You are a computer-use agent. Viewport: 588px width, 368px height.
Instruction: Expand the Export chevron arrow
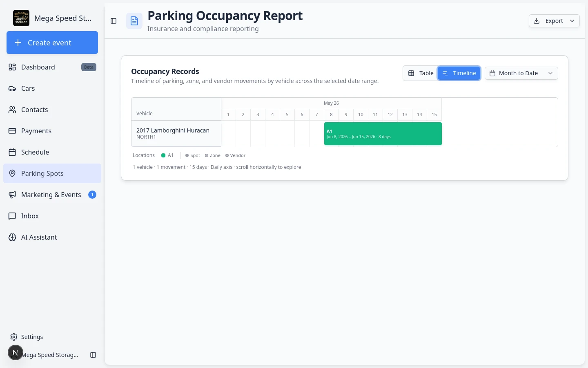pyautogui.click(x=572, y=21)
